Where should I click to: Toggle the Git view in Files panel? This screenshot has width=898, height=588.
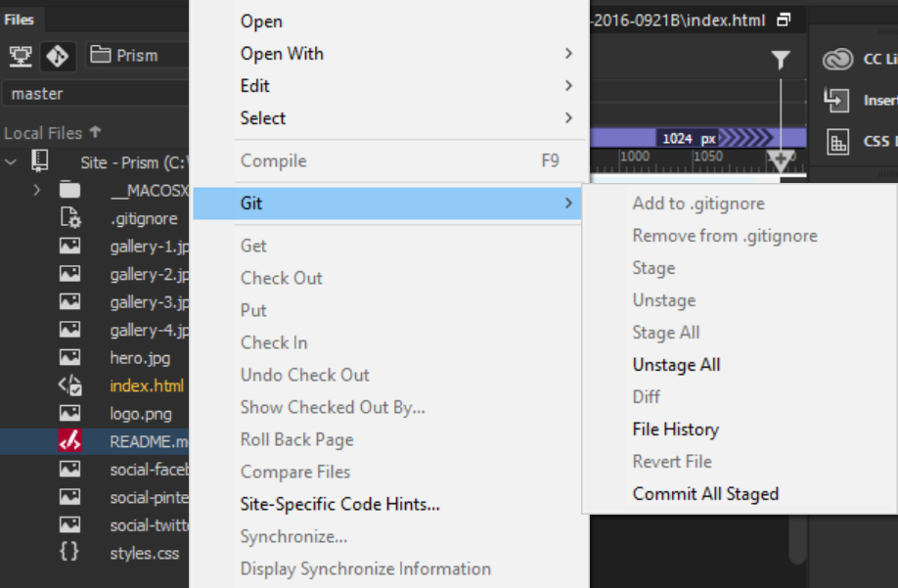(x=58, y=57)
